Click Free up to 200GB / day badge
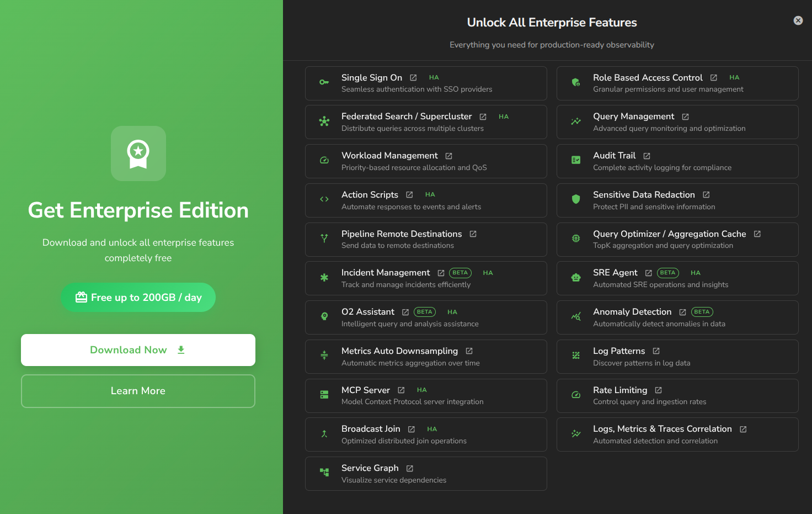The height and width of the screenshot is (514, 812). point(138,298)
